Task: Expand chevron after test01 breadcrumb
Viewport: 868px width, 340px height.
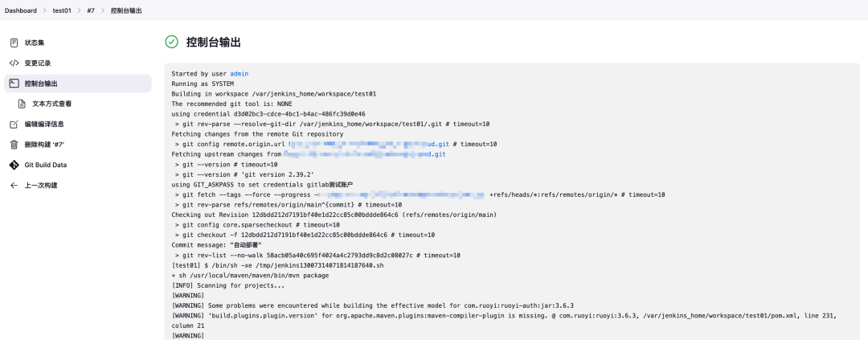Action: tap(79, 10)
